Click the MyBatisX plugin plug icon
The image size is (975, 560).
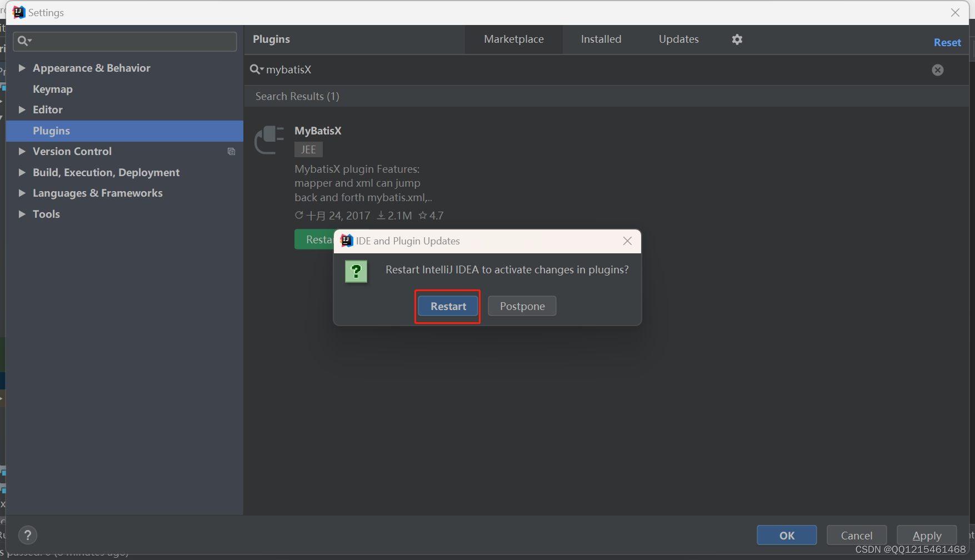coord(269,139)
